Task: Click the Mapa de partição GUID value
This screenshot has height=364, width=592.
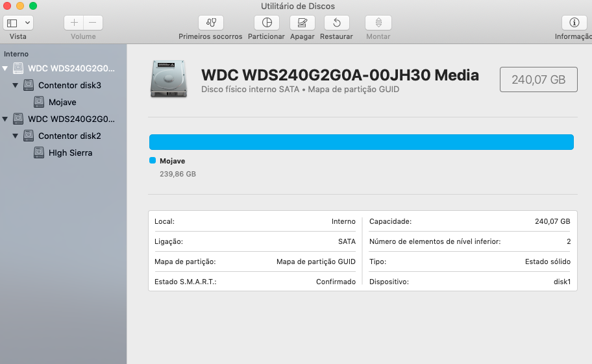Action: click(316, 261)
